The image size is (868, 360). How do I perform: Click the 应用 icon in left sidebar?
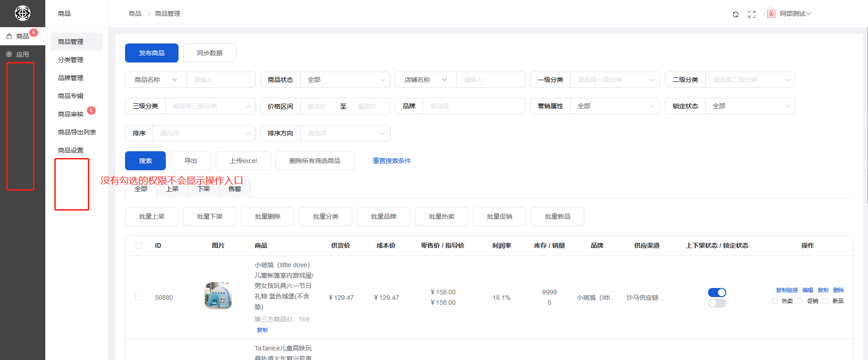pyautogui.click(x=9, y=54)
